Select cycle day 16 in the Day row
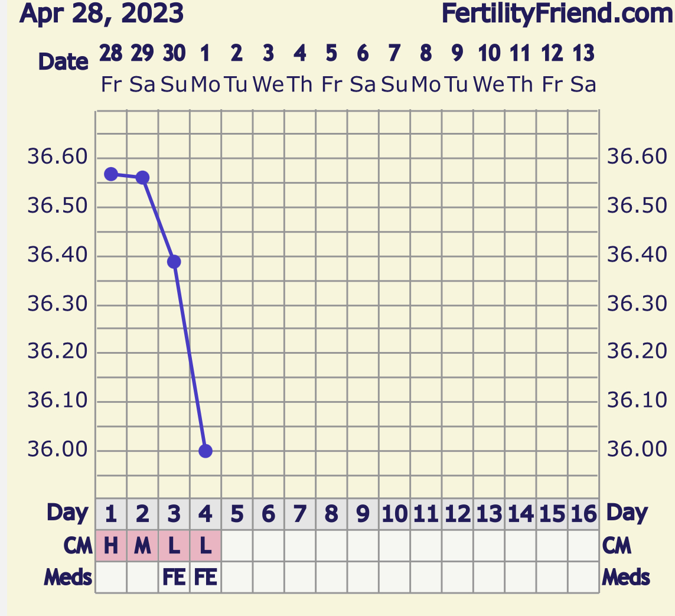The width and height of the screenshot is (675, 616). (583, 514)
